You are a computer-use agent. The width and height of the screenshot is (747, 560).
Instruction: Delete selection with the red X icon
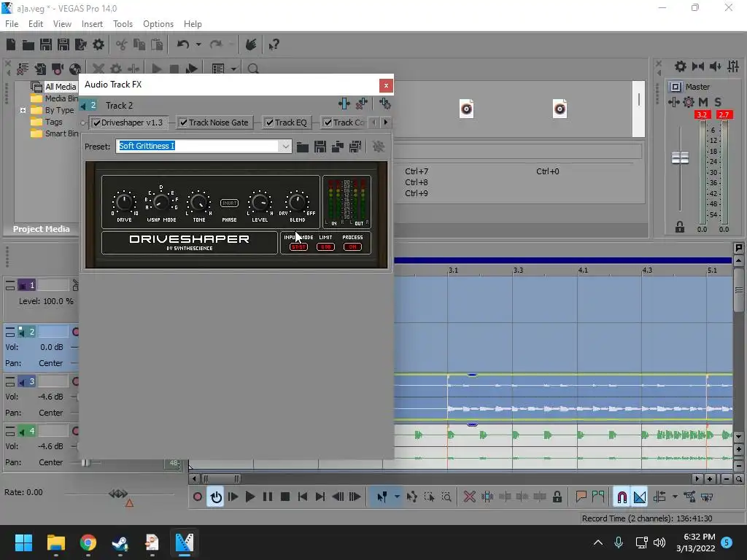click(469, 497)
